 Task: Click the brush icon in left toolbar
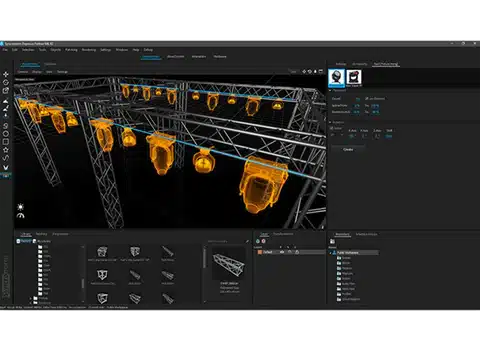tap(6, 109)
